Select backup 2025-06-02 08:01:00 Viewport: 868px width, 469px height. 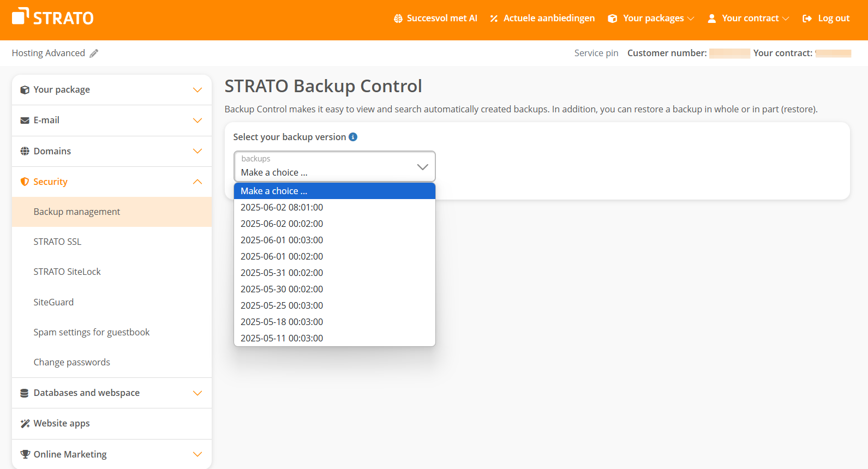334,207
